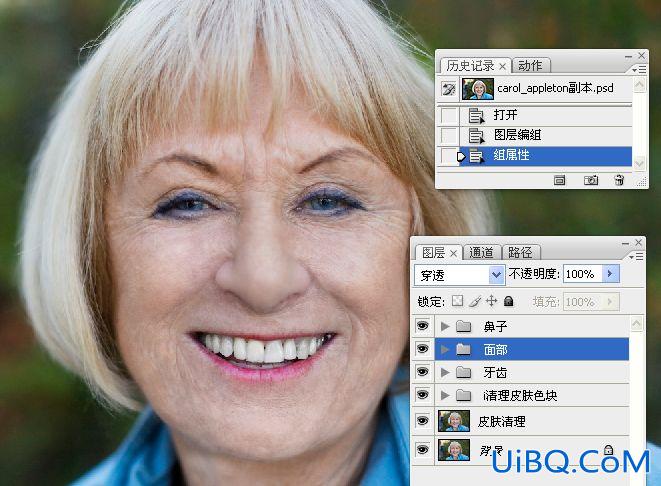This screenshot has width=661, height=486.
Task: Click the lock image pixels brush icon
Action: (x=475, y=301)
